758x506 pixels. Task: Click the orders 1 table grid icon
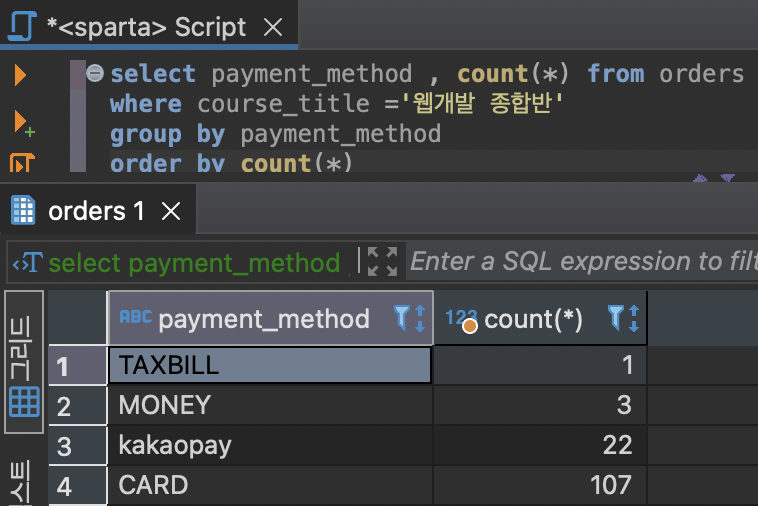pyautogui.click(x=23, y=210)
